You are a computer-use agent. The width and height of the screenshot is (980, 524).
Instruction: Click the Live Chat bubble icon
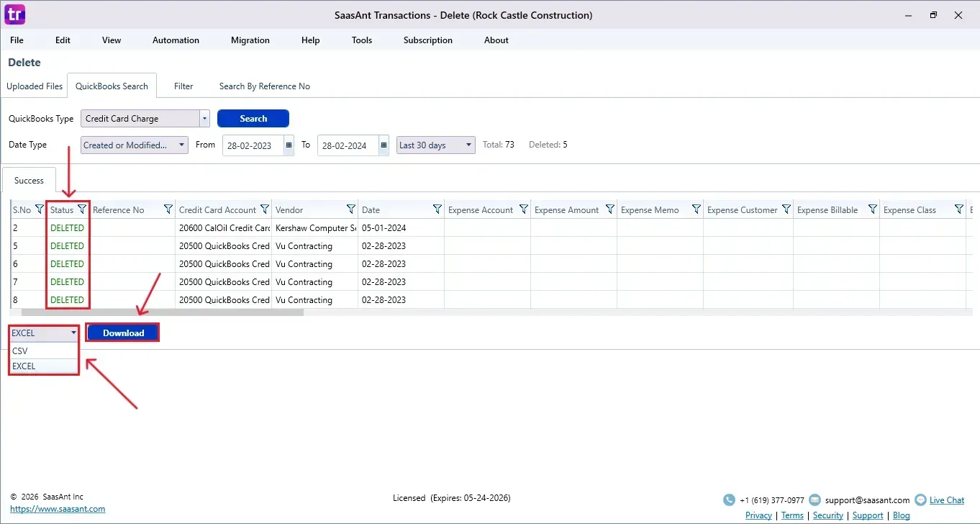tap(920, 500)
